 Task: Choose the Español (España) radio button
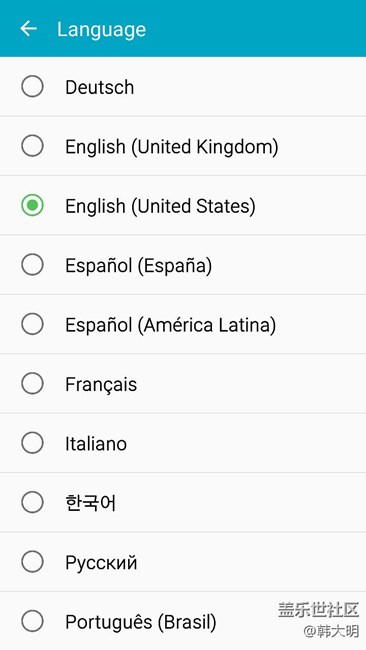pyautogui.click(x=32, y=264)
